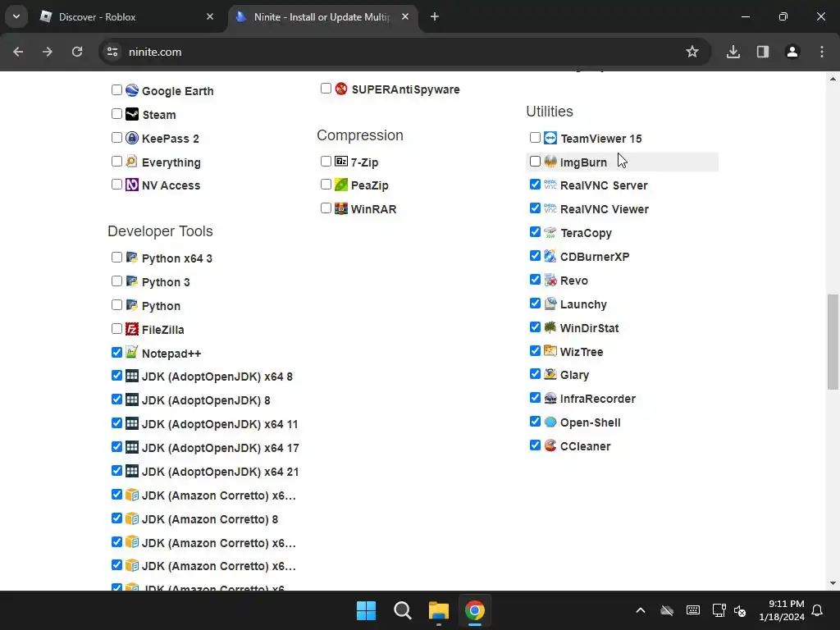Click the TeraCopy icon
This screenshot has height=630, width=840.
pyautogui.click(x=550, y=232)
